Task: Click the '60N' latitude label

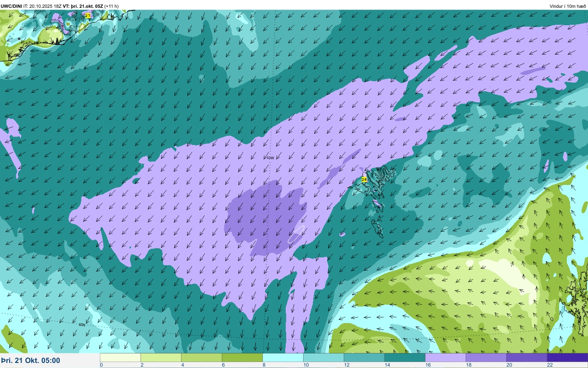Action: click(x=82, y=324)
